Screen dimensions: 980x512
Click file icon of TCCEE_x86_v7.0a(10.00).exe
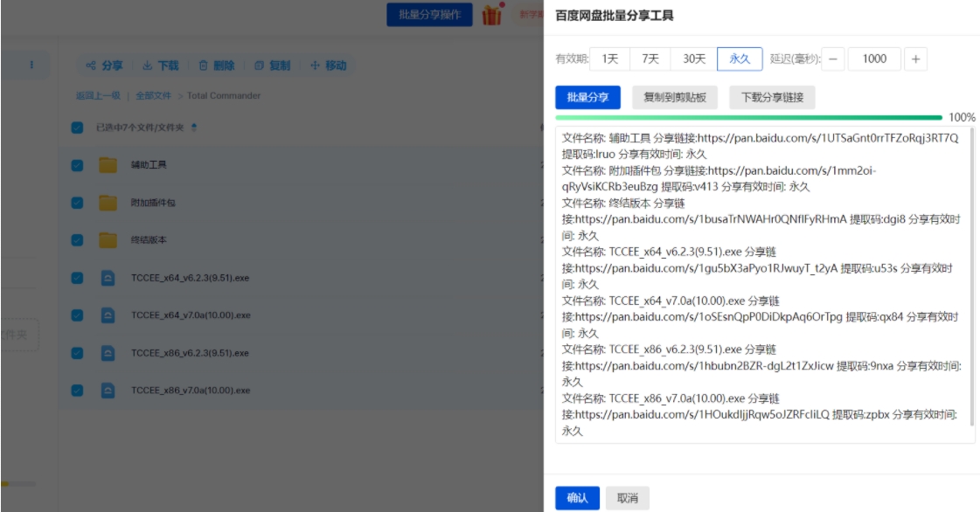click(108, 391)
